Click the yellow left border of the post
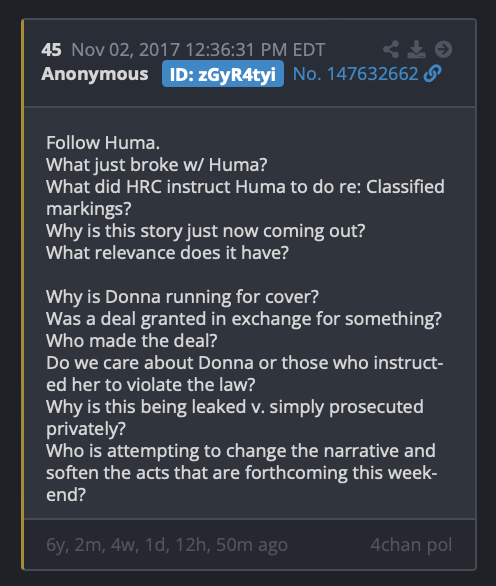Viewport: 496px width, 586px height. [x=23, y=294]
